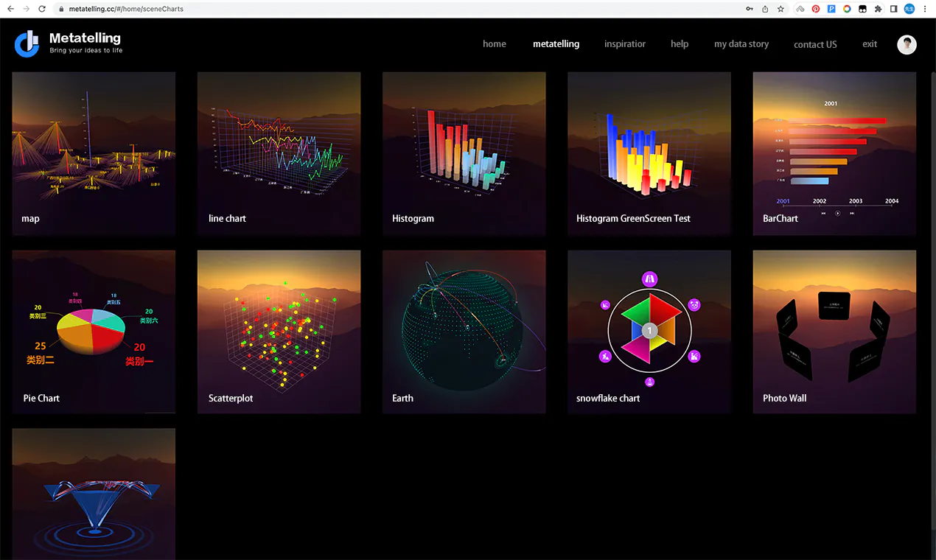This screenshot has height=560, width=936.
Task: Open the contact US page
Action: [x=815, y=44]
